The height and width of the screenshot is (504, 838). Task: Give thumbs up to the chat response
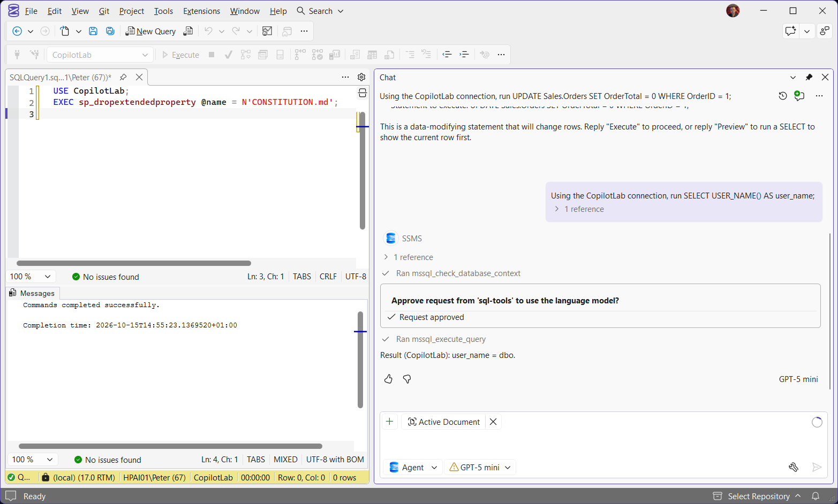point(388,379)
